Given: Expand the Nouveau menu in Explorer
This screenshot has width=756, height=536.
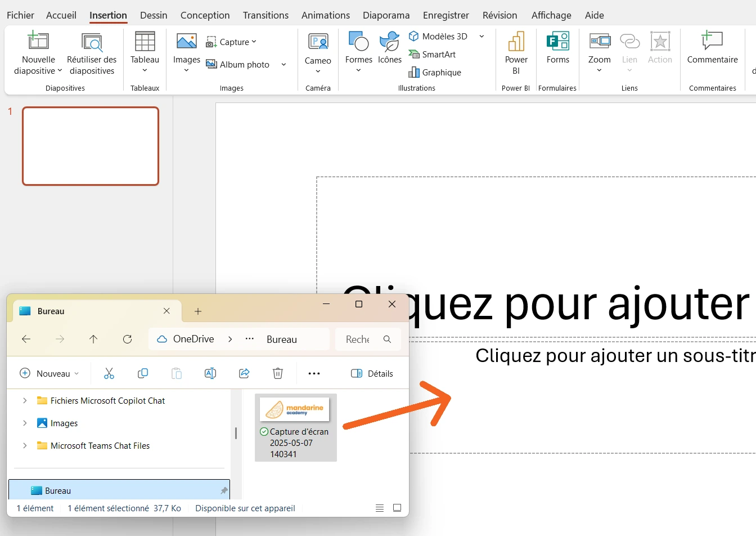Looking at the screenshot, I should pos(49,373).
